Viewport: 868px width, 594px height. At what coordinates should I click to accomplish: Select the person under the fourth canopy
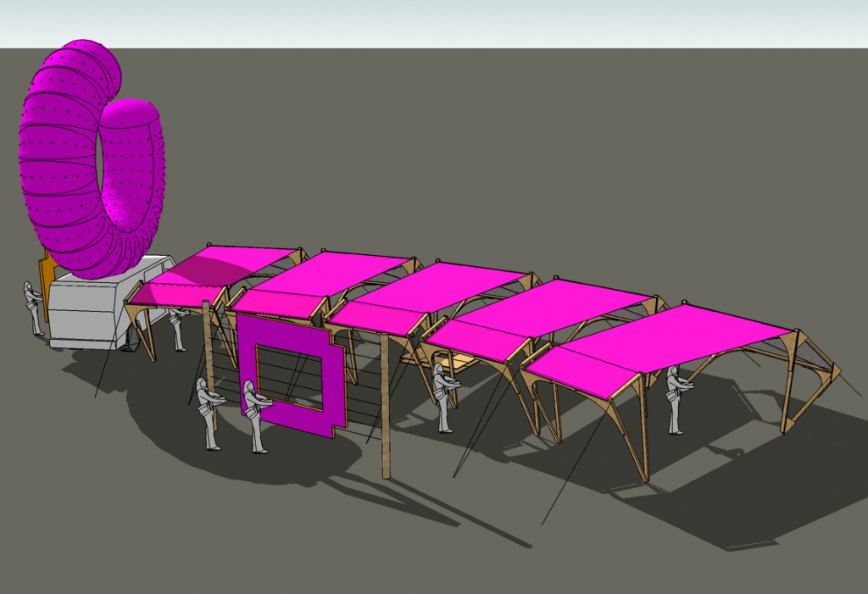click(x=442, y=396)
